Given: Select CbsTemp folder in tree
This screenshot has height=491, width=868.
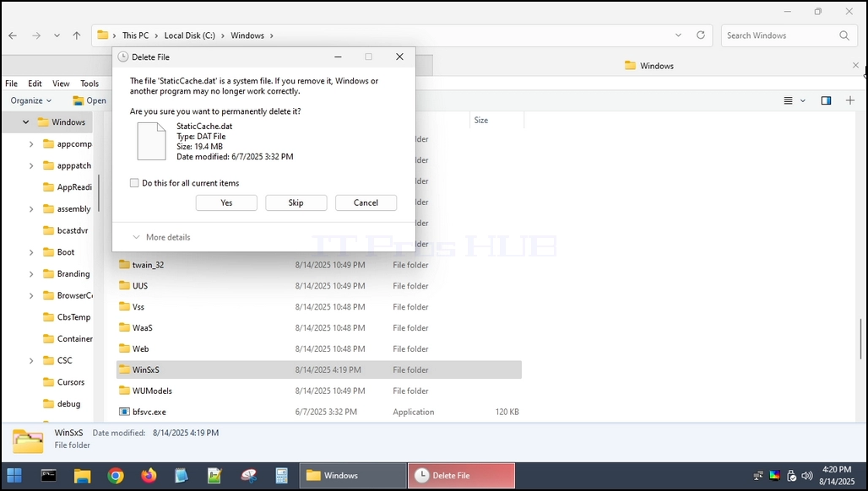Looking at the screenshot, I should pyautogui.click(x=67, y=317).
